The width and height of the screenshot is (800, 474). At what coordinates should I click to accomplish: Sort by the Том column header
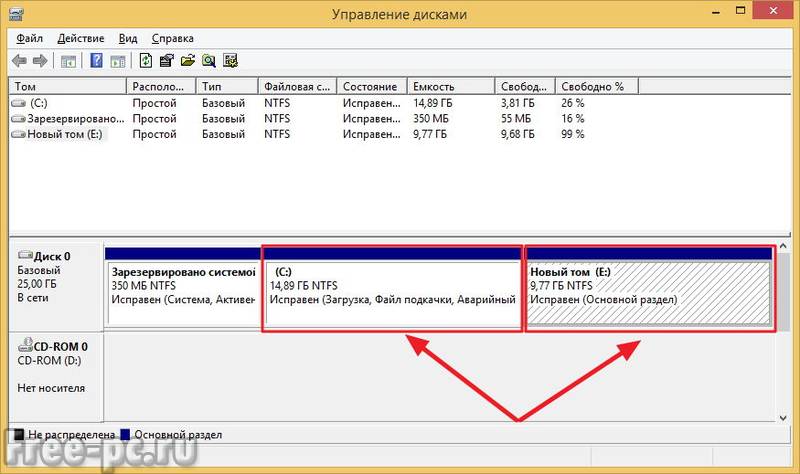(x=67, y=87)
